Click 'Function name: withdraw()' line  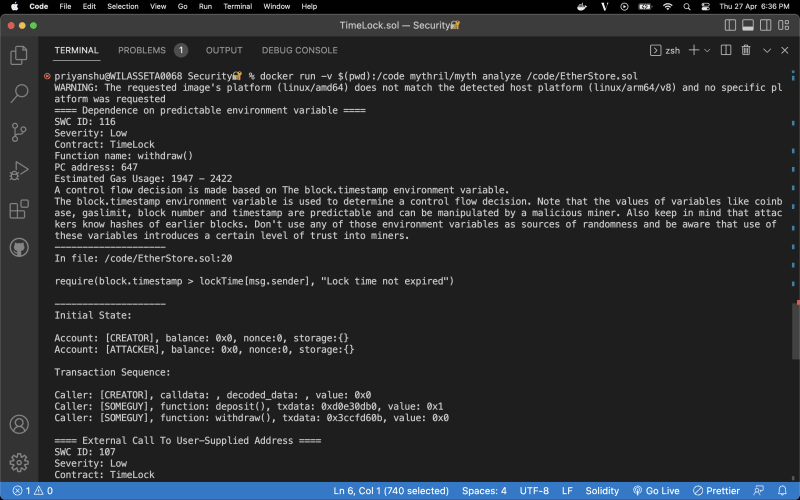tap(124, 156)
